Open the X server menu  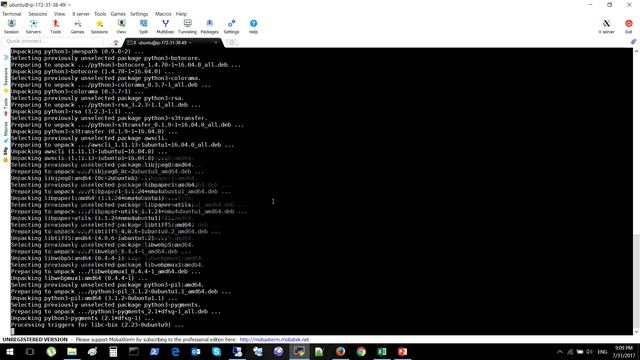click(81, 14)
